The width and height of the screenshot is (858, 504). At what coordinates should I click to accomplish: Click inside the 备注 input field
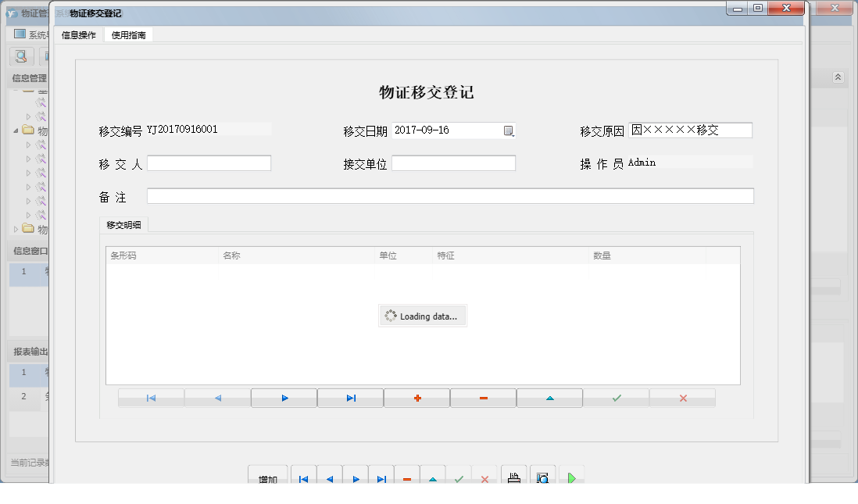click(x=449, y=195)
